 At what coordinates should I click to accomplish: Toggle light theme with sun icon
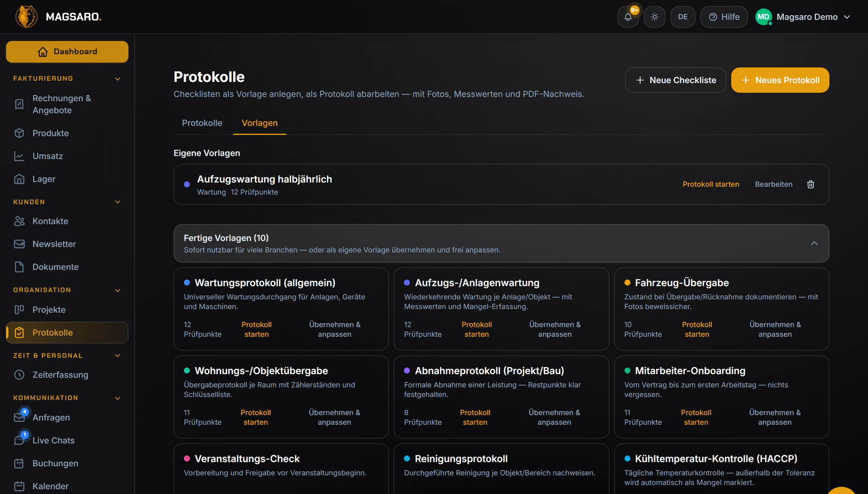[655, 17]
